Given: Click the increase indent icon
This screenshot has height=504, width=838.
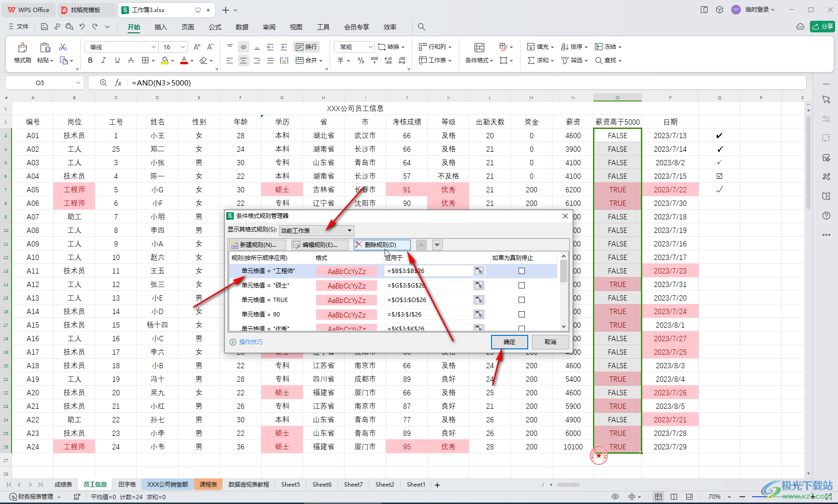Looking at the screenshot, I should tap(284, 47).
